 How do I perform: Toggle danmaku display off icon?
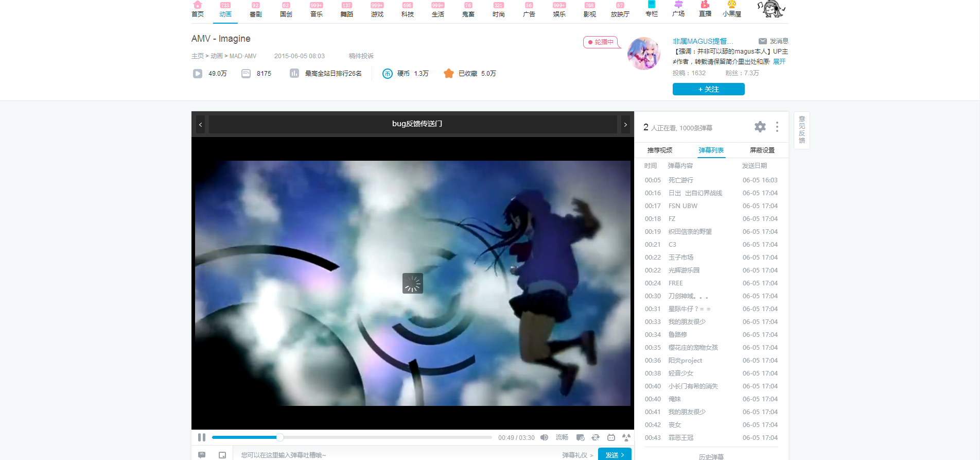tap(581, 437)
